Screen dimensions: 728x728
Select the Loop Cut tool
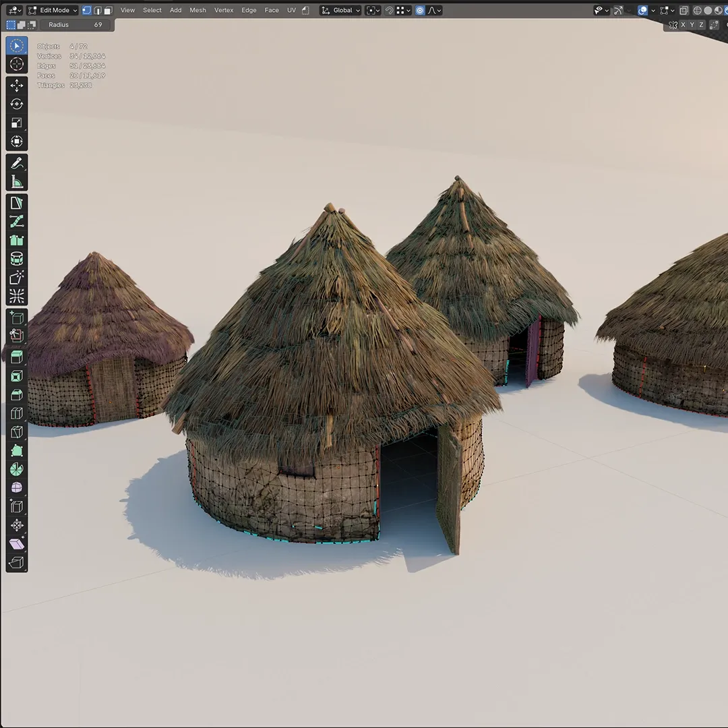[x=17, y=413]
